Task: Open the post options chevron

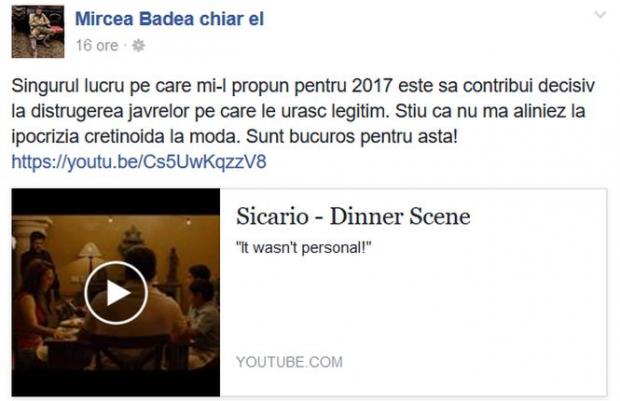Action: click(600, 15)
